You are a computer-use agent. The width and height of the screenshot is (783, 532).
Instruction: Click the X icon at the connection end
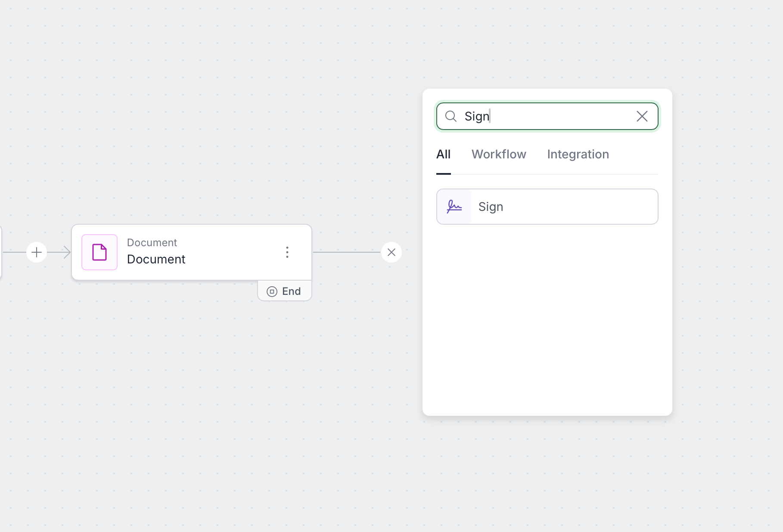click(x=391, y=252)
